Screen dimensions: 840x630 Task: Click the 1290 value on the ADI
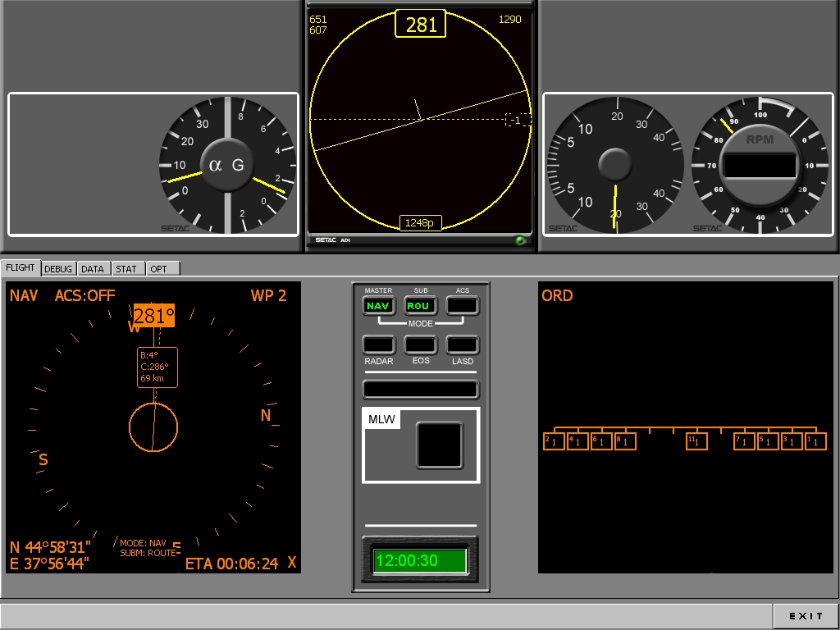click(509, 20)
